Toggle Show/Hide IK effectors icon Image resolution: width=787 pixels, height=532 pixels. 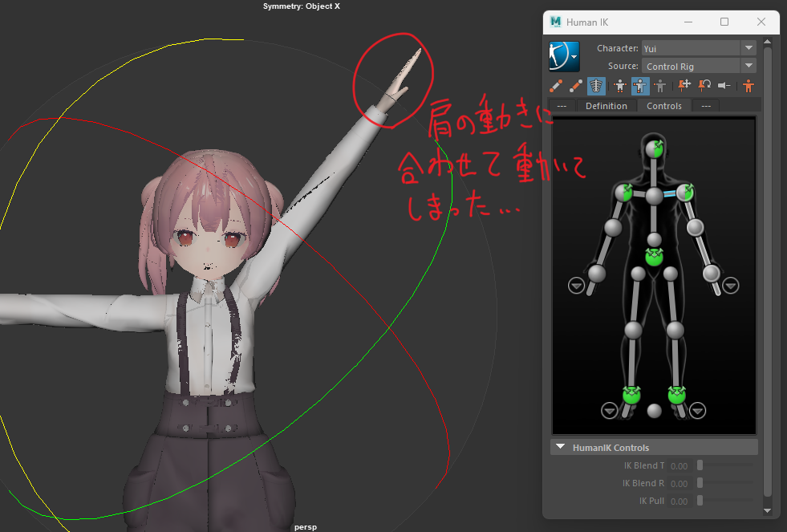click(x=556, y=86)
